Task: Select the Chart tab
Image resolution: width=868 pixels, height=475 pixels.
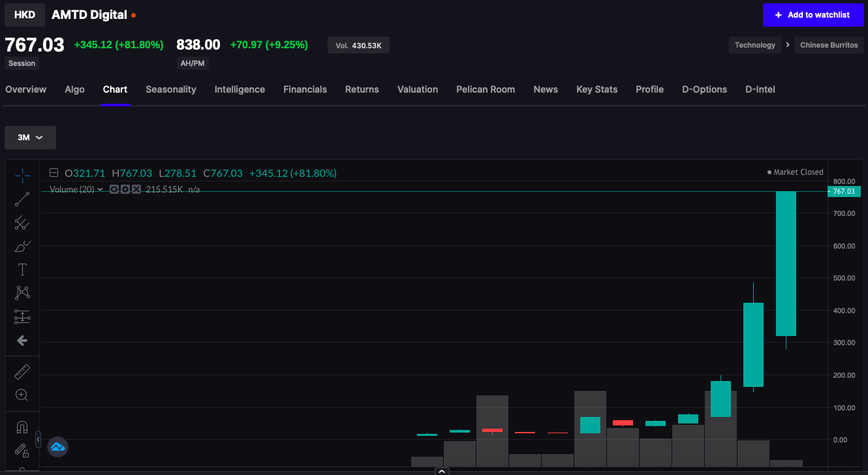Action: point(115,89)
